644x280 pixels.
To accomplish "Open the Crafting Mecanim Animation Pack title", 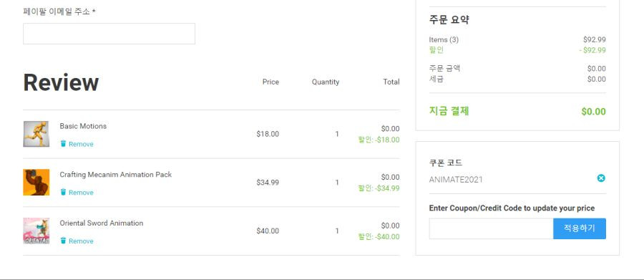I will [x=116, y=175].
